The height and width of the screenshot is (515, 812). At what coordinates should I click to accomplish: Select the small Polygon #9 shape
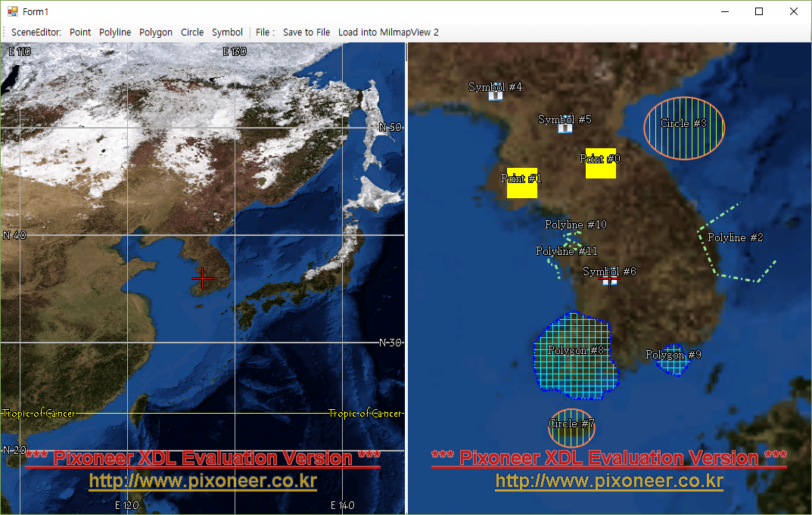point(674,360)
